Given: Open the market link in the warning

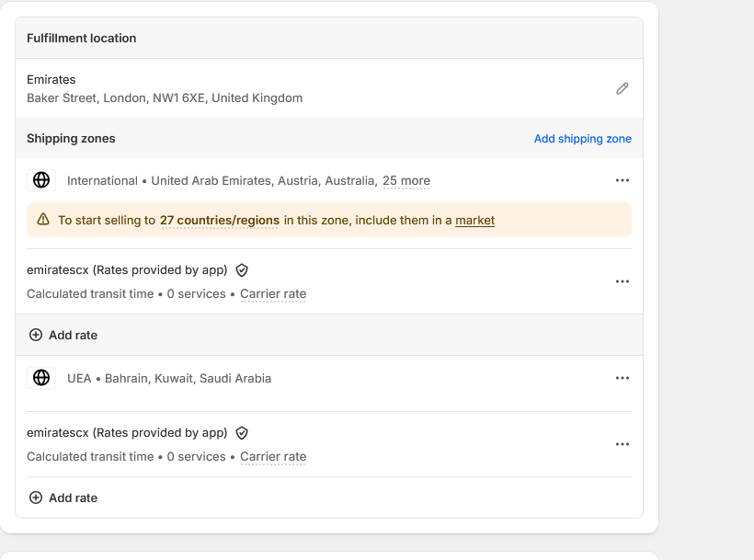Looking at the screenshot, I should (474, 220).
